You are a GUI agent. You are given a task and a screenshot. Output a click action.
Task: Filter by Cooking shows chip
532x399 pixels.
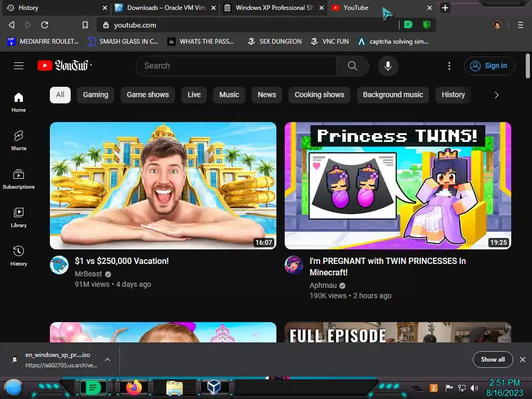[320, 95]
